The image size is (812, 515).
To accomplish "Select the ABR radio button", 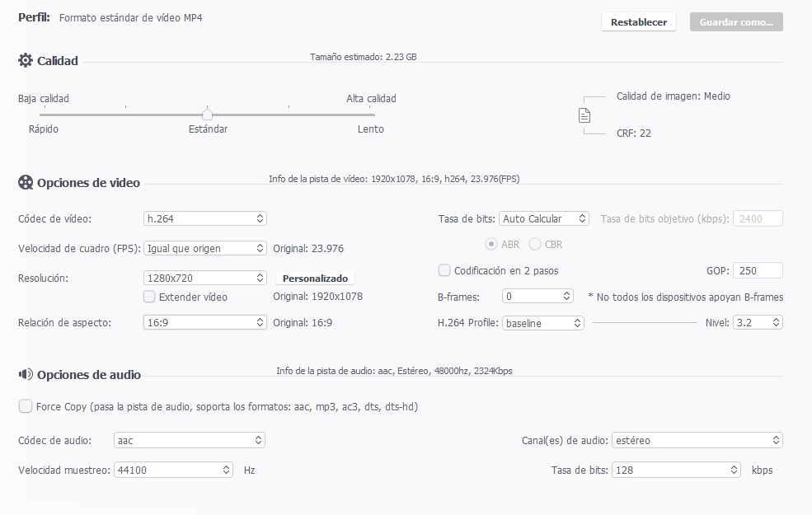I will point(491,244).
